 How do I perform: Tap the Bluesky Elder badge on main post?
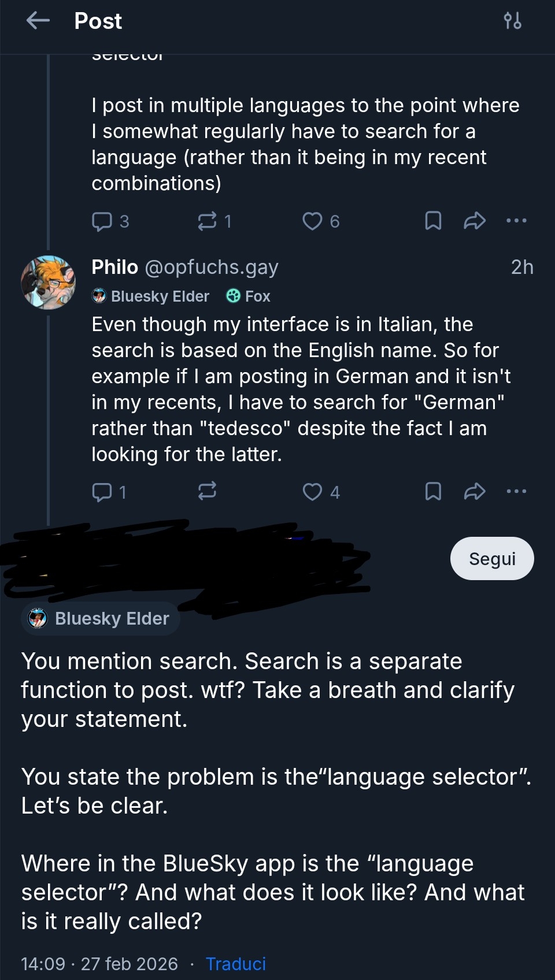click(101, 619)
